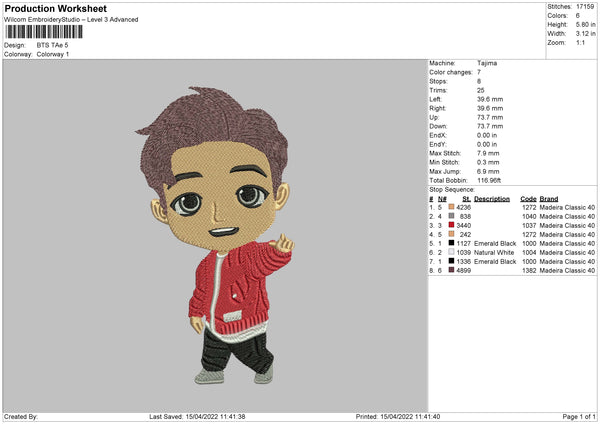Viewport: 600px width, 424px height.
Task: Click the Width value '3.12 in'
Action: (x=585, y=34)
